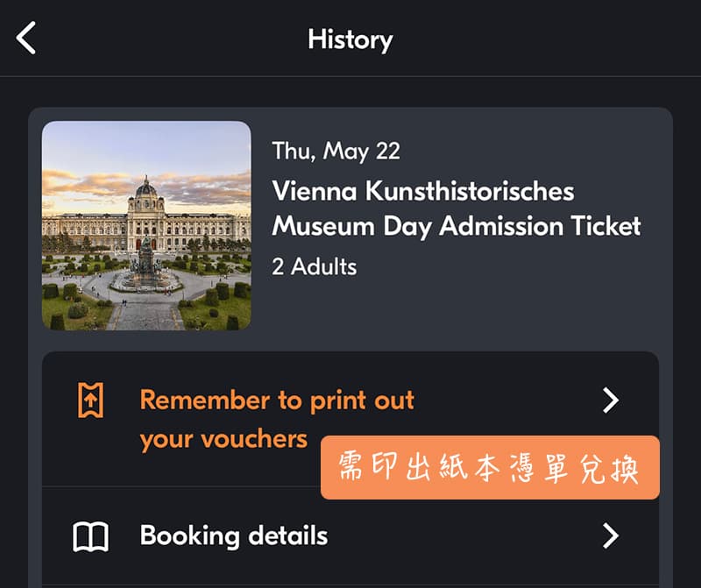
Task: Tap the museum dome in the photo
Action: [x=146, y=188]
